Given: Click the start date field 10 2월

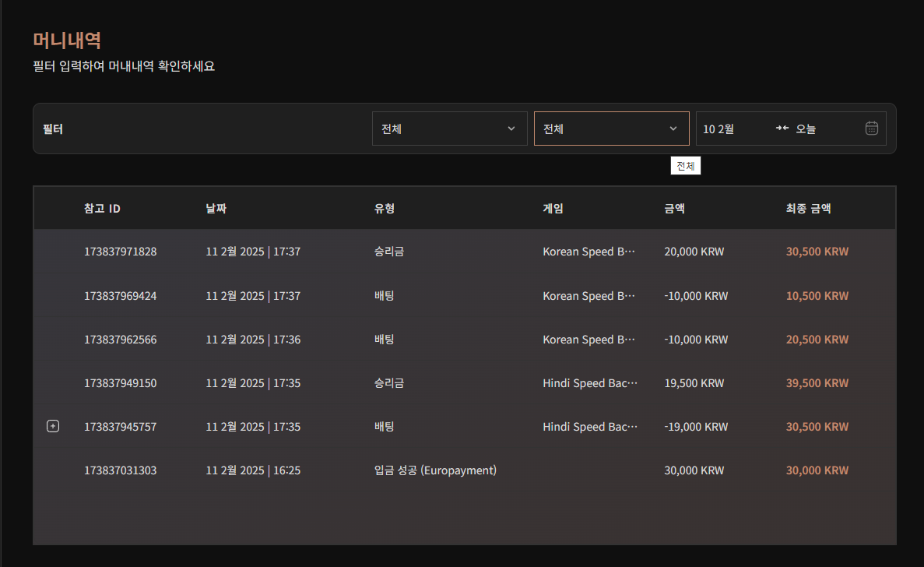Looking at the screenshot, I should pyautogui.click(x=718, y=129).
